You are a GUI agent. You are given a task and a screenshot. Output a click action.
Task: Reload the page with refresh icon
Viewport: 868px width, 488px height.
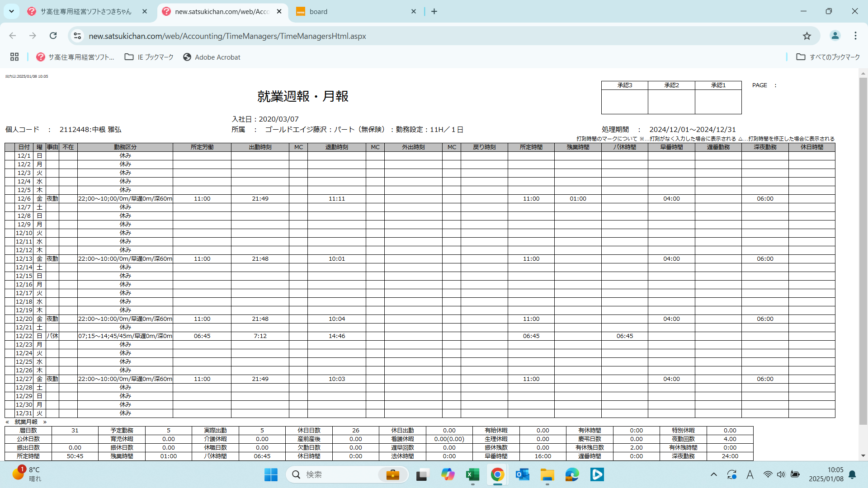53,36
